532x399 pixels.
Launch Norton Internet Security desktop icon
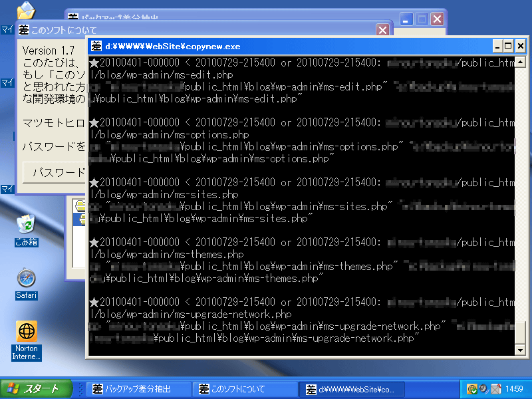pos(26,340)
